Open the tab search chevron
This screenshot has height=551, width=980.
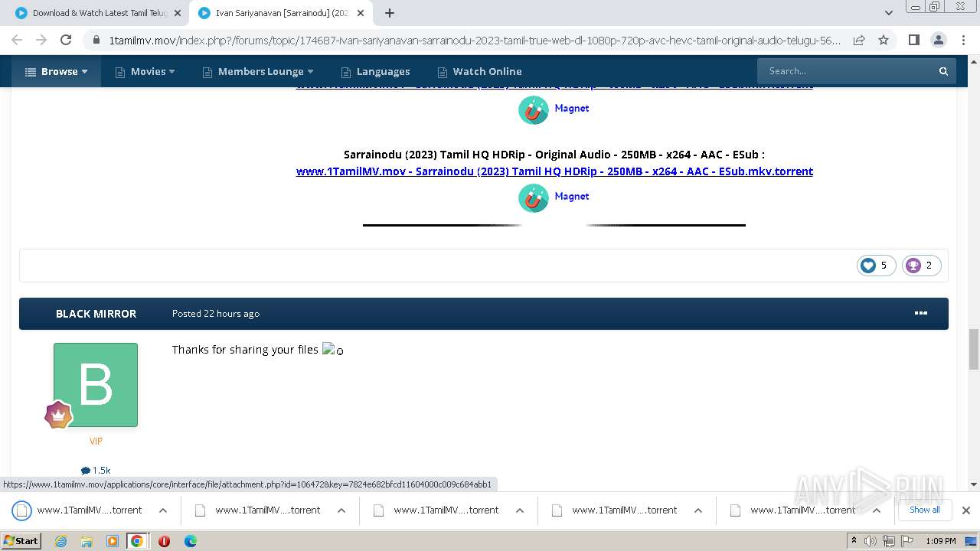(888, 13)
